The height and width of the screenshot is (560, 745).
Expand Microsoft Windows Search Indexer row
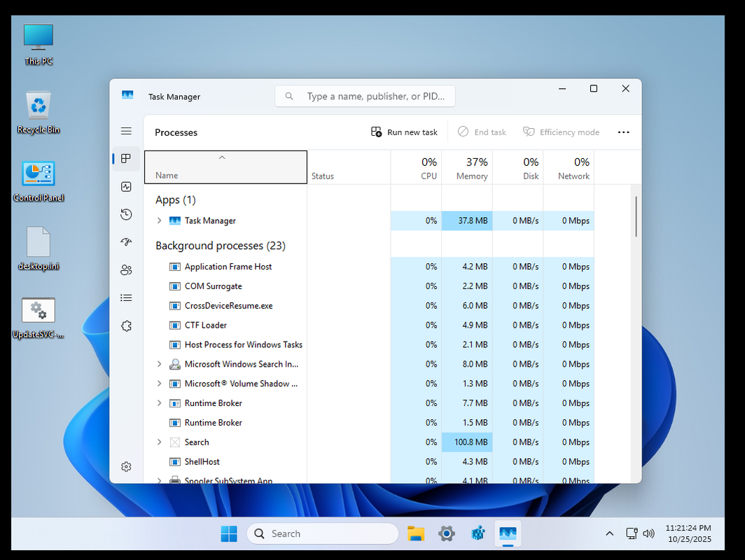(159, 364)
